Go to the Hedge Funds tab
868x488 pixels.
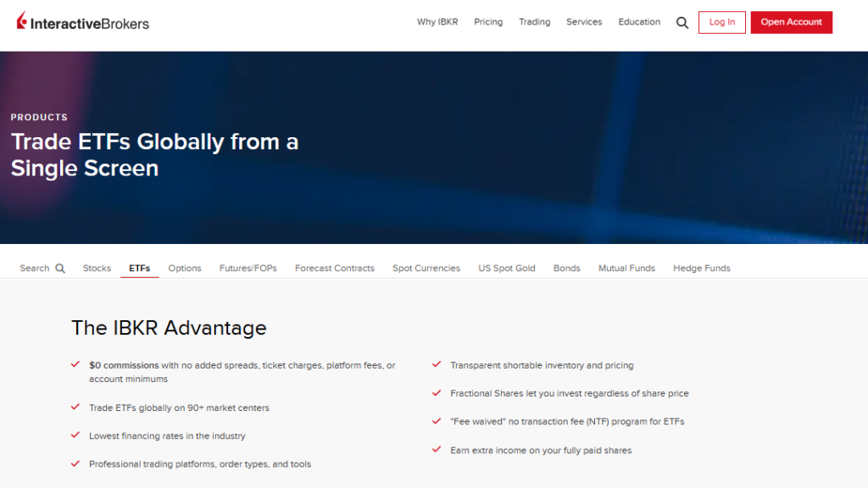click(701, 268)
